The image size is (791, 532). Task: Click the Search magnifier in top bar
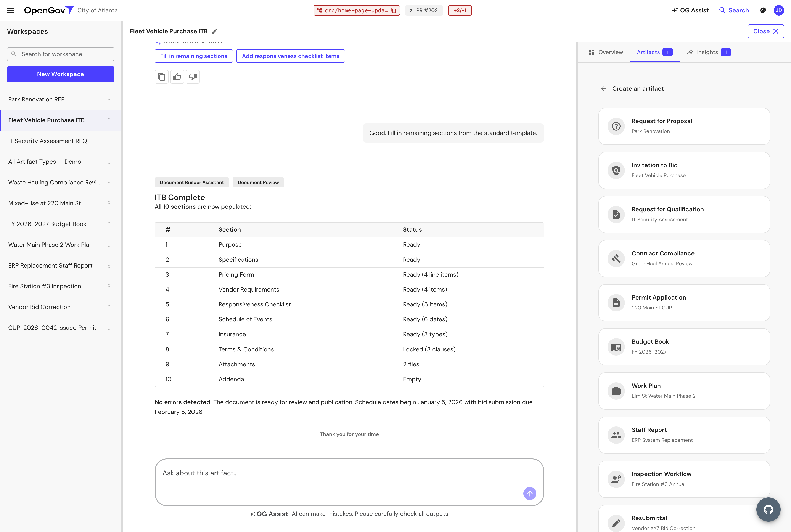pos(722,11)
